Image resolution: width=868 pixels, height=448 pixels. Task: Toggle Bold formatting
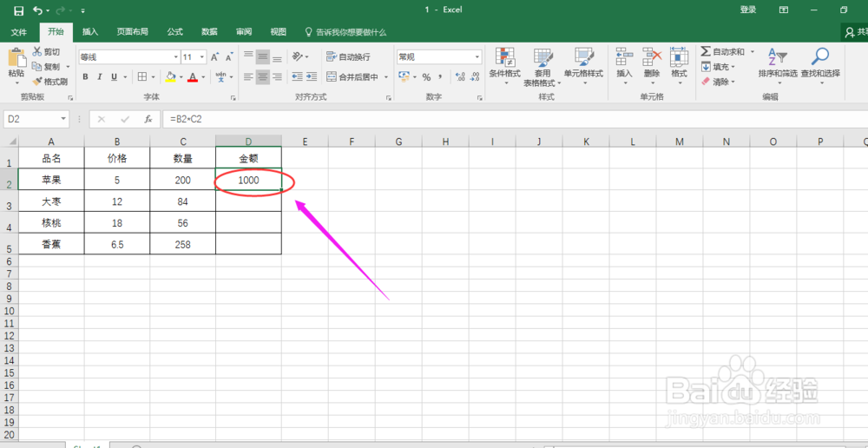(x=85, y=77)
